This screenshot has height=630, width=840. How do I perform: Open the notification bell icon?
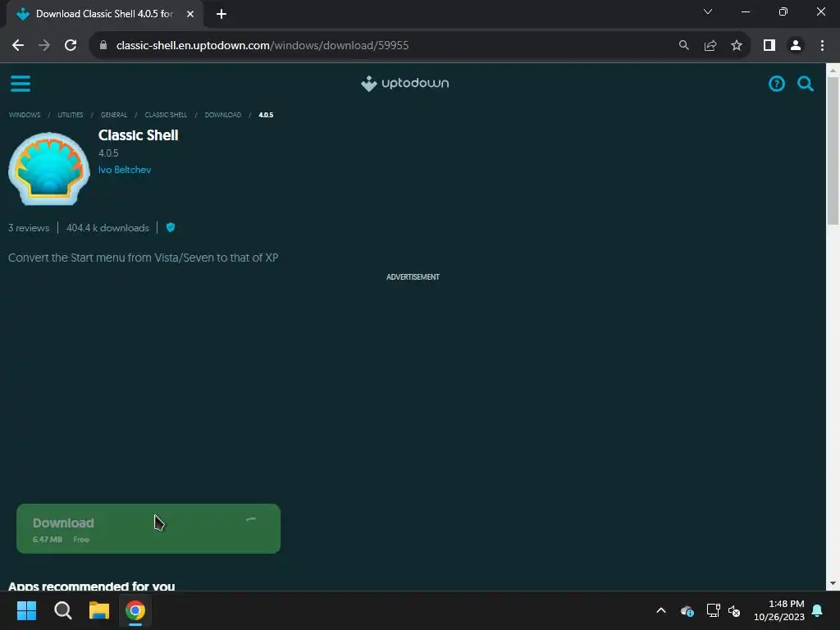(817, 610)
